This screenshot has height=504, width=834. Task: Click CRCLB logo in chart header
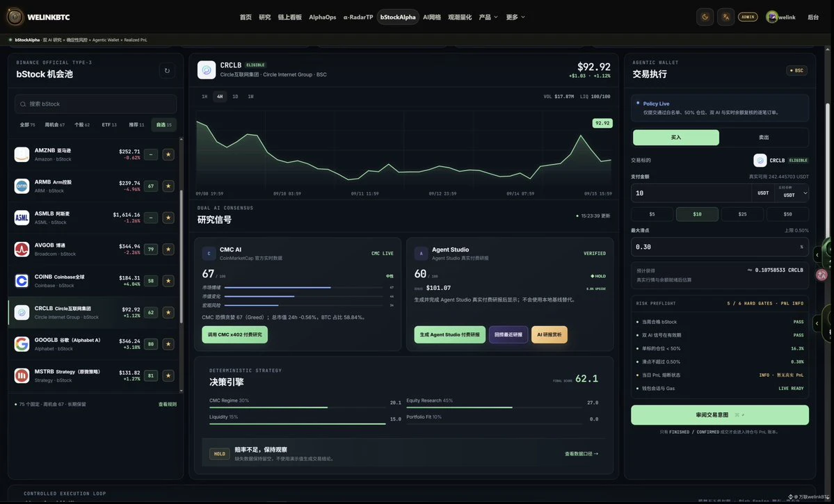(207, 70)
